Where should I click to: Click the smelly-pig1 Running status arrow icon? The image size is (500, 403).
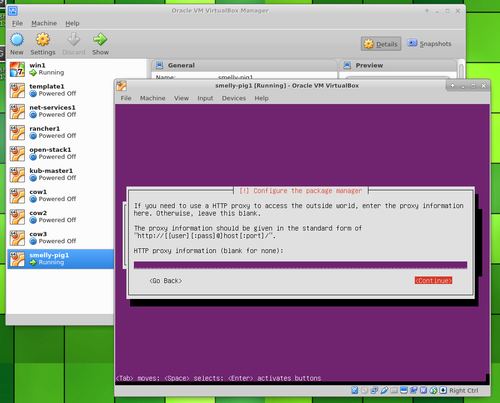(x=33, y=263)
